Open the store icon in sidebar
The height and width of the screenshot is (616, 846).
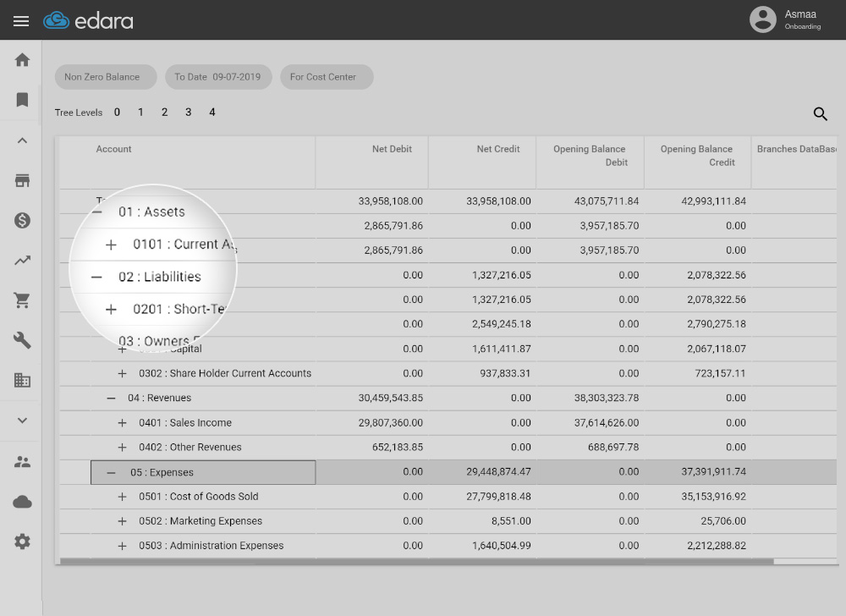coord(23,180)
